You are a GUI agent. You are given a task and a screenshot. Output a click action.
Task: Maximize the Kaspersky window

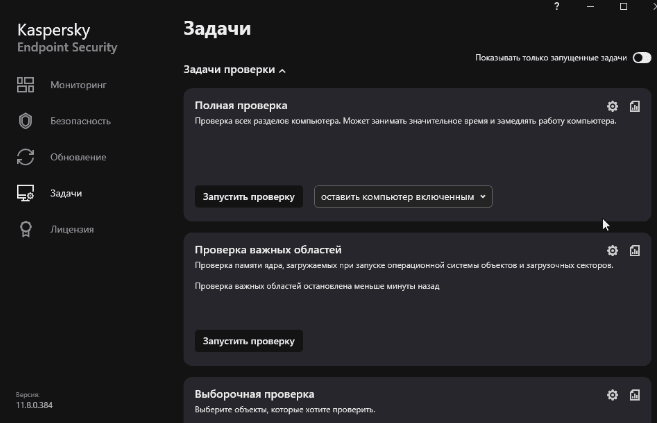623,6
